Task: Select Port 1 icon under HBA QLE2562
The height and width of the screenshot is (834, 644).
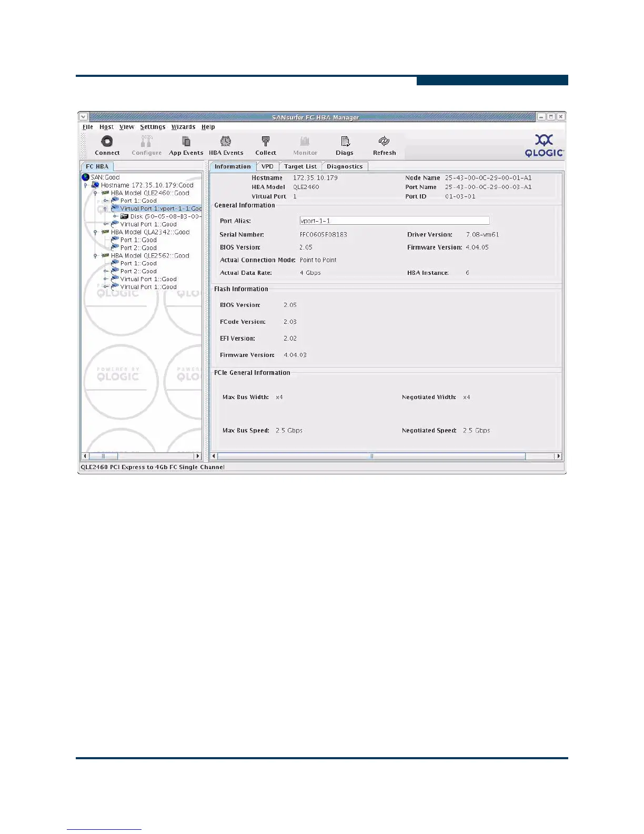Action: click(x=115, y=263)
